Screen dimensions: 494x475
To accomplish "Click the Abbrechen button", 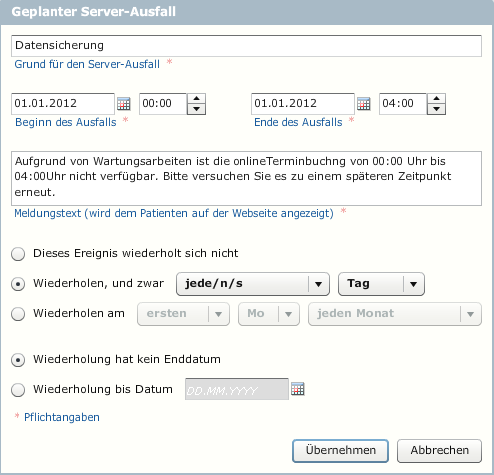I will point(439,451).
